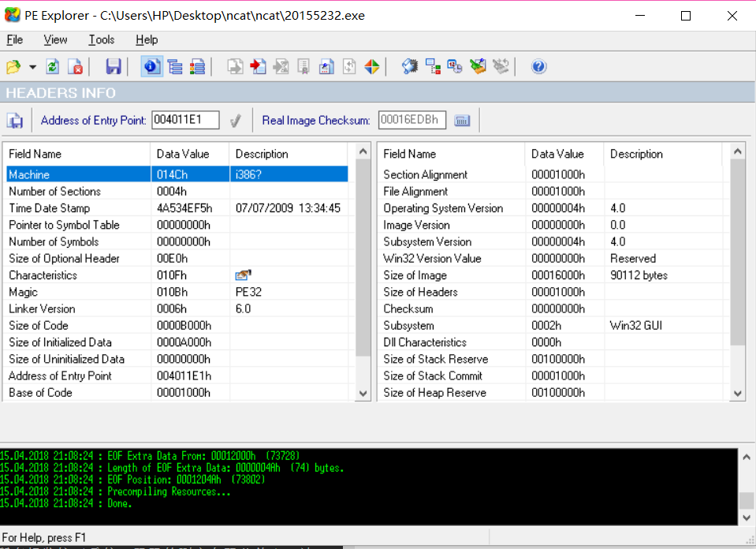
Task: Select the Number of Sections row
Action: click(x=177, y=192)
